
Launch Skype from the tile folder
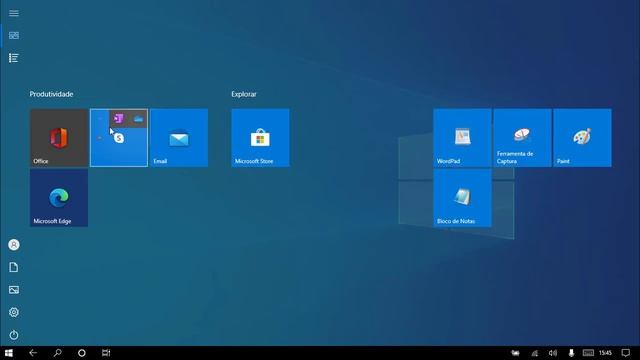119,138
